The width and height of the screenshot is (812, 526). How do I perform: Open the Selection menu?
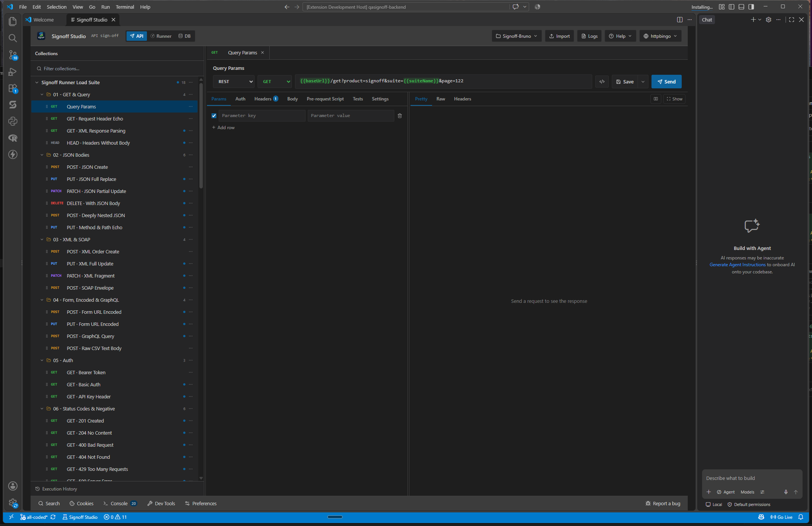tap(57, 7)
